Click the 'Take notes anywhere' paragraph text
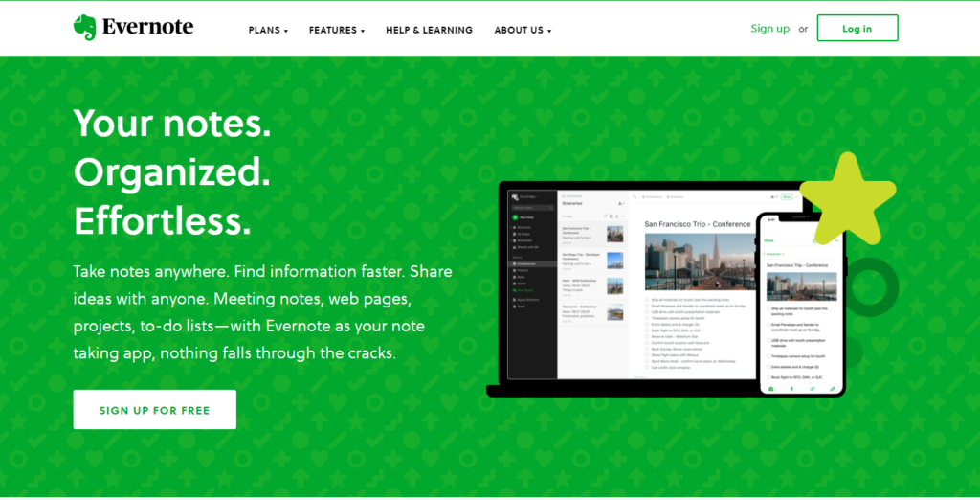The height and width of the screenshot is (500, 980). (x=262, y=312)
